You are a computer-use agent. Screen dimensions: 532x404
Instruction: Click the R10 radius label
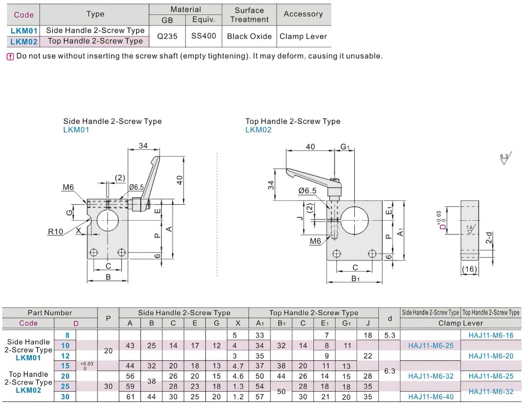point(55,232)
